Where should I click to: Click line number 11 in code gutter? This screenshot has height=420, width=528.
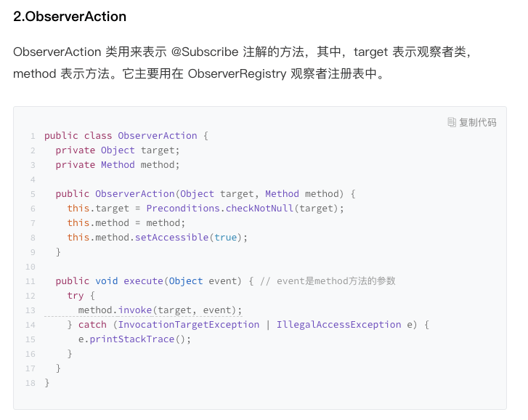point(31,281)
